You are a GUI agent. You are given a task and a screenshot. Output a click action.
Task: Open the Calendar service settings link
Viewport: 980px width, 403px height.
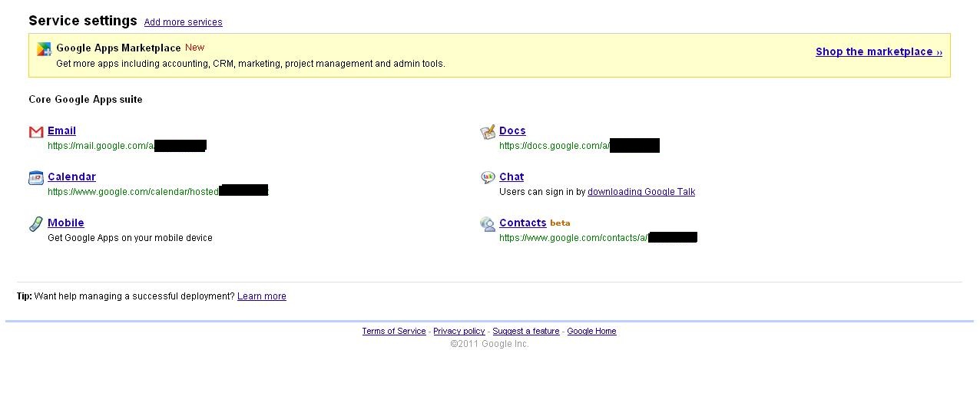click(71, 177)
